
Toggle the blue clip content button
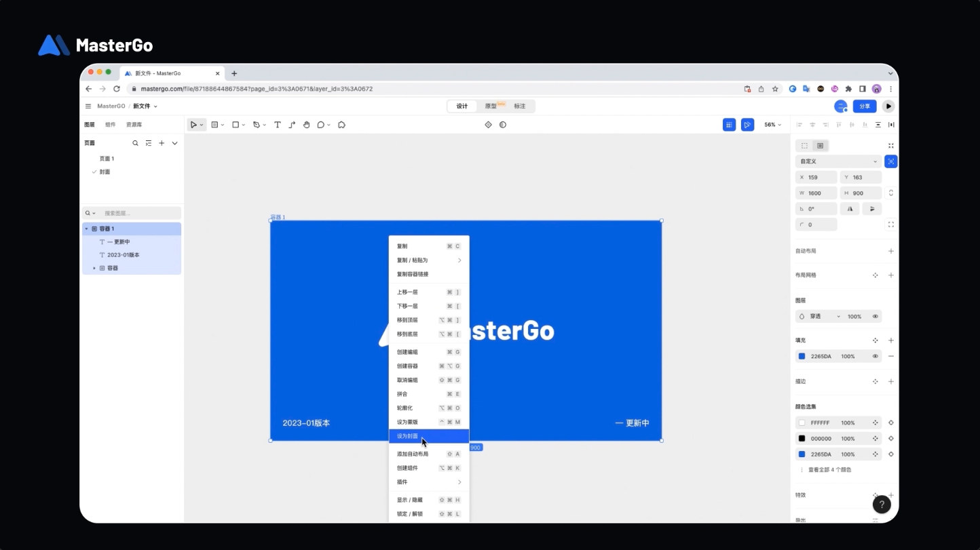pos(891,161)
